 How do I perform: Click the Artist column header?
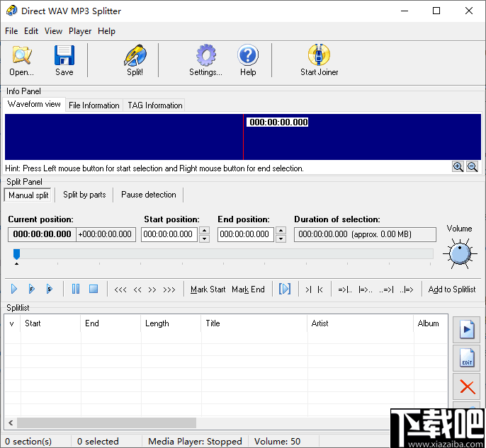tap(361, 323)
